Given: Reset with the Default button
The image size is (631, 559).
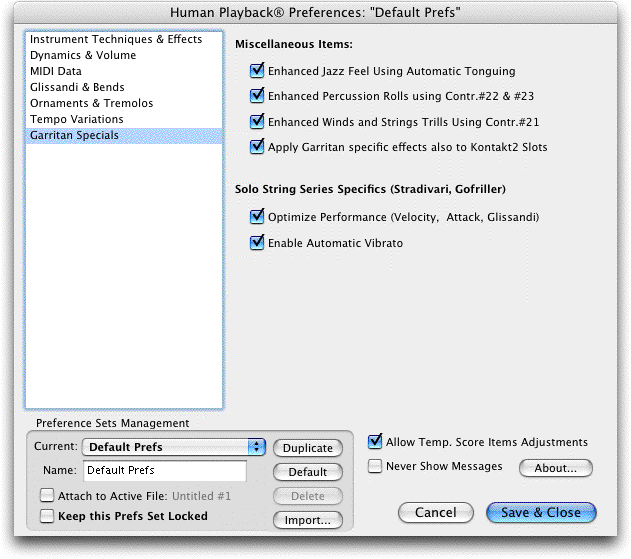Looking at the screenshot, I should tap(308, 472).
